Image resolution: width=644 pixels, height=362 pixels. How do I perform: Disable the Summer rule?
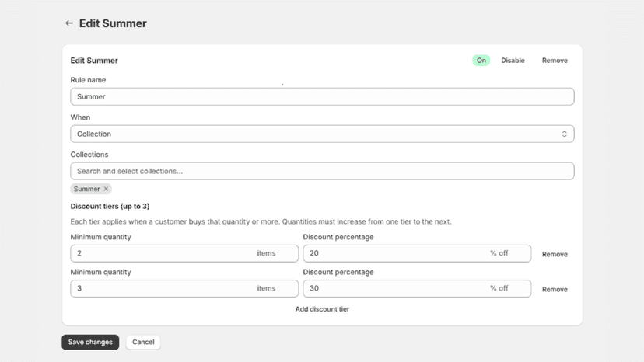[513, 61]
